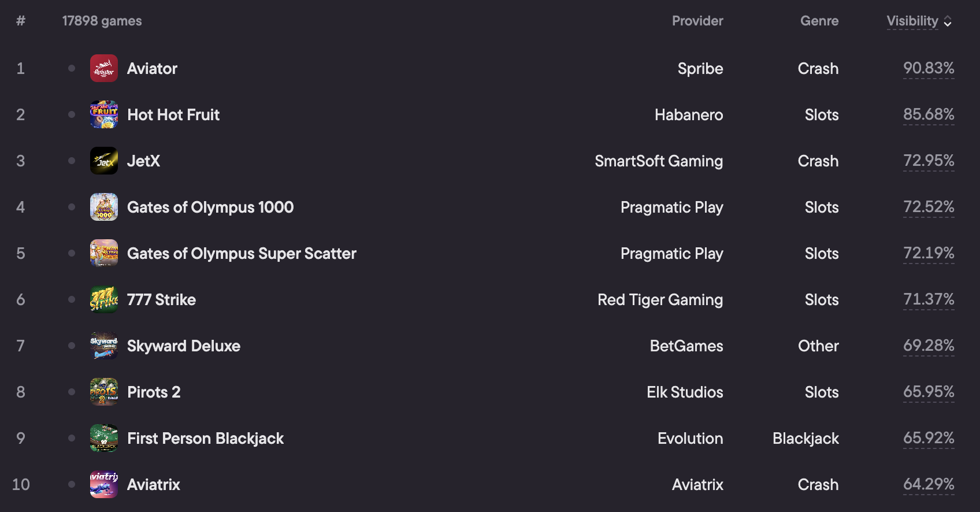Open the Gates of Olympus Super Scatter link
Image resolution: width=980 pixels, height=512 pixels.
242,253
